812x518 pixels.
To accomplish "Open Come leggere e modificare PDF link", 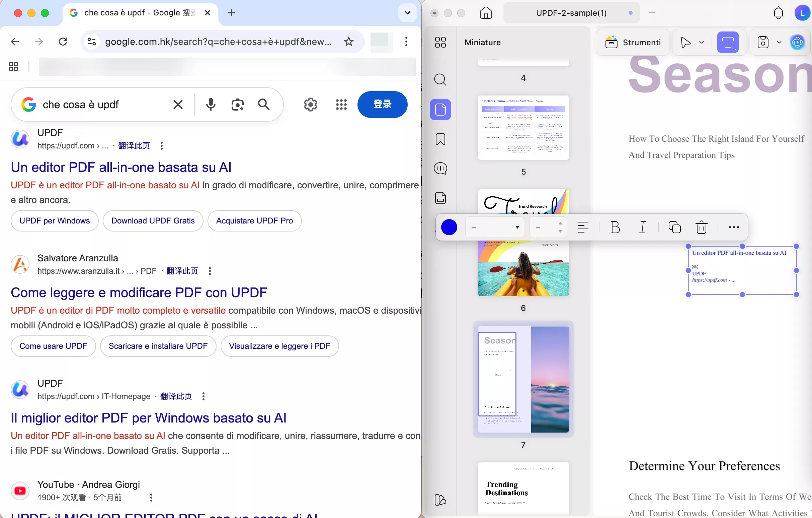I will (x=139, y=293).
